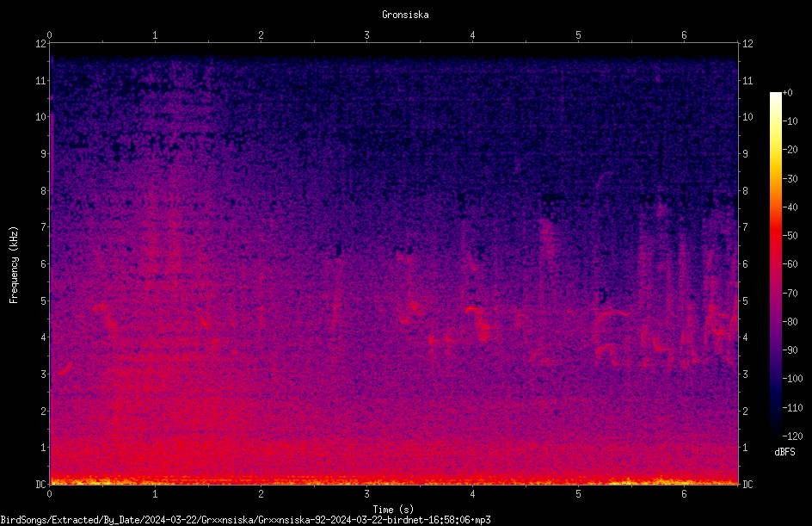Click the -120 value on color scale
Image resolution: width=812 pixels, height=526 pixels.
[x=792, y=436]
